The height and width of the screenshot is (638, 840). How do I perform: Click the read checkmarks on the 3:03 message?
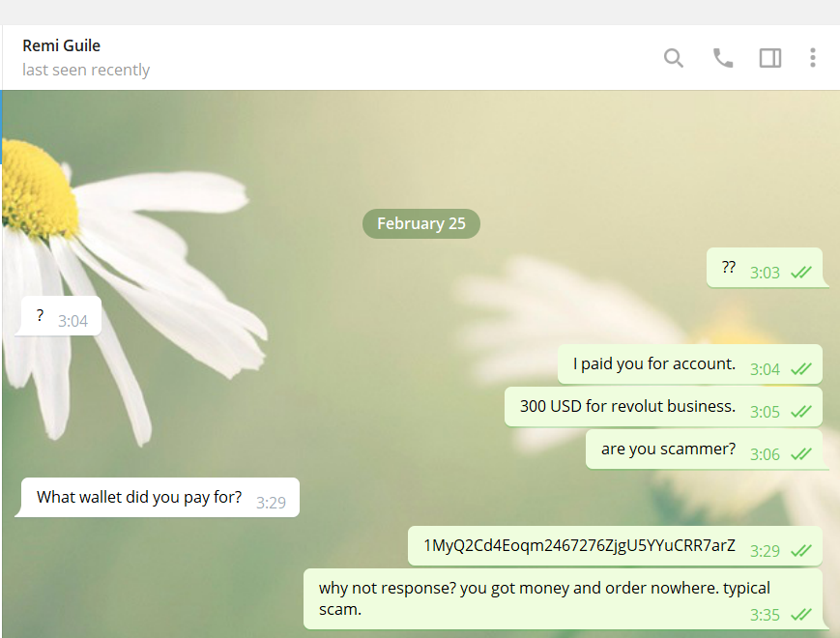point(801,273)
